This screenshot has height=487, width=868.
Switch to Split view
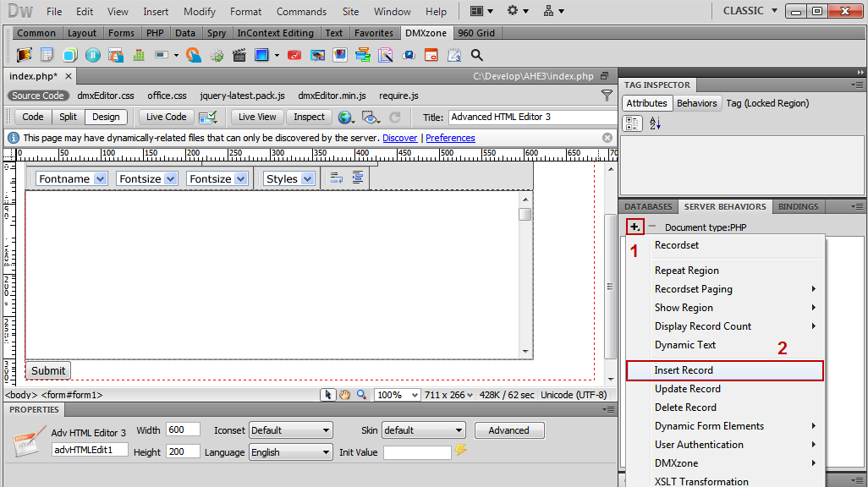coord(68,117)
